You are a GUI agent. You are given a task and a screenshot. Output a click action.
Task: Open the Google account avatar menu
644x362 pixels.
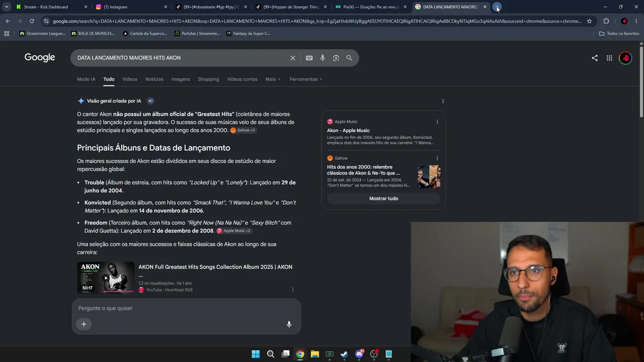tap(625, 58)
